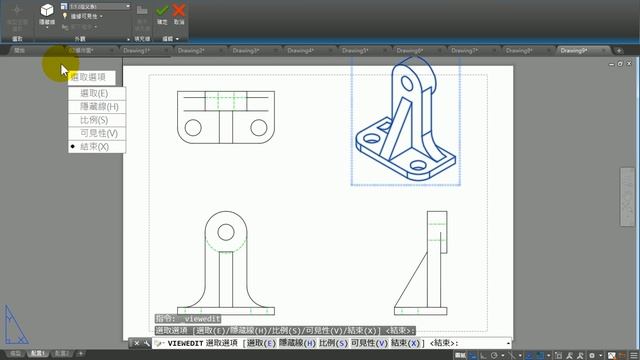640x360 pixels.
Task: Click 隱藏線(H) option in command line
Action: [x=297, y=343]
